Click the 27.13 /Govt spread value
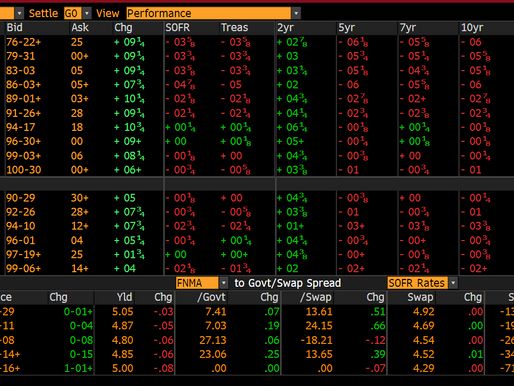The image size is (514, 386). [x=213, y=340]
